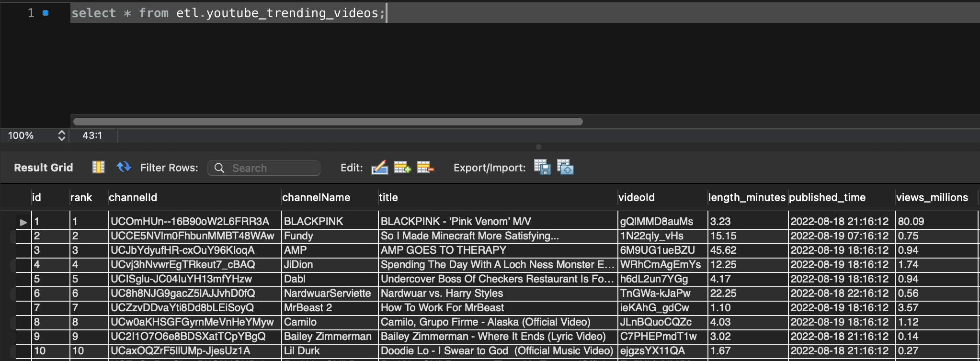The width and height of the screenshot is (980, 361).
Task: Open the 100% zoom level stepper
Action: pos(61,135)
